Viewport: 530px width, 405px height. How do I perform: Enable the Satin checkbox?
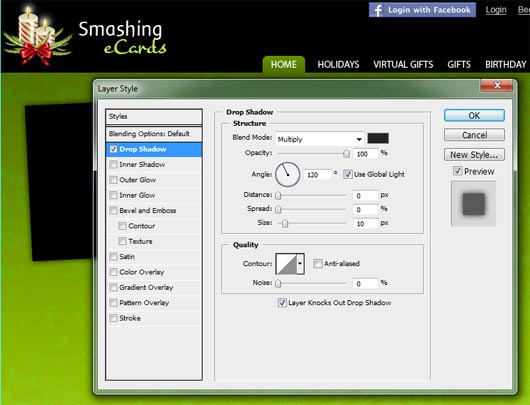[x=114, y=257]
